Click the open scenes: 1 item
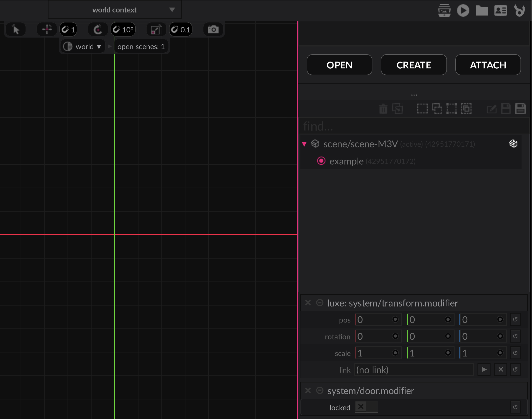The height and width of the screenshot is (419, 532). [x=141, y=47]
